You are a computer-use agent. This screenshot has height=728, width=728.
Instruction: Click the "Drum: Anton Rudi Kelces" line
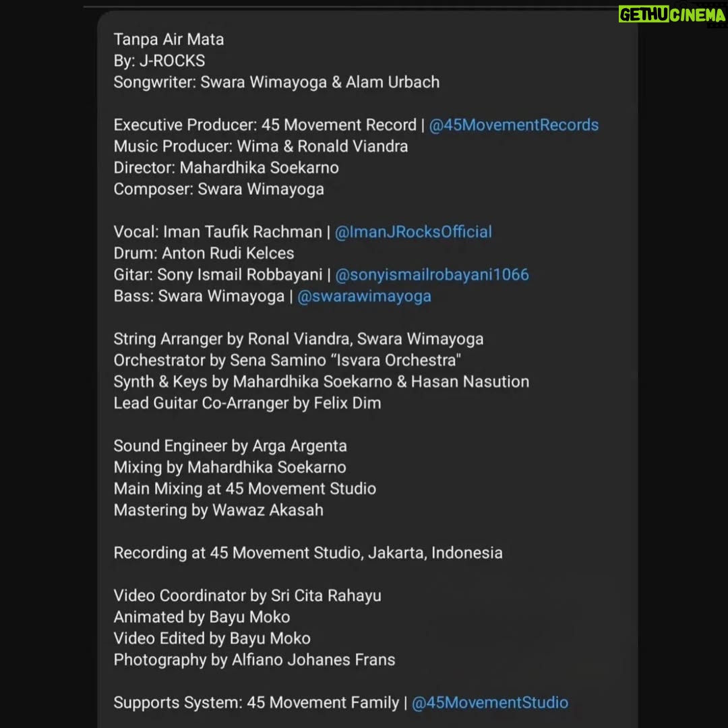pos(204,253)
